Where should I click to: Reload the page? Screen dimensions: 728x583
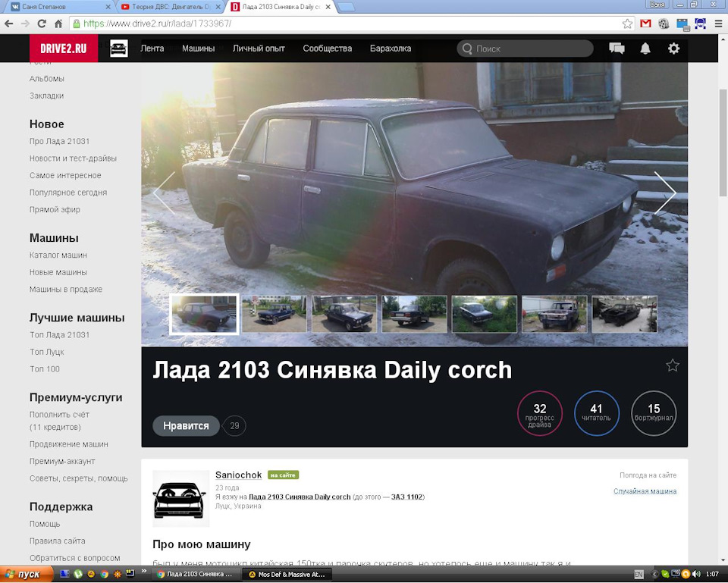click(42, 24)
